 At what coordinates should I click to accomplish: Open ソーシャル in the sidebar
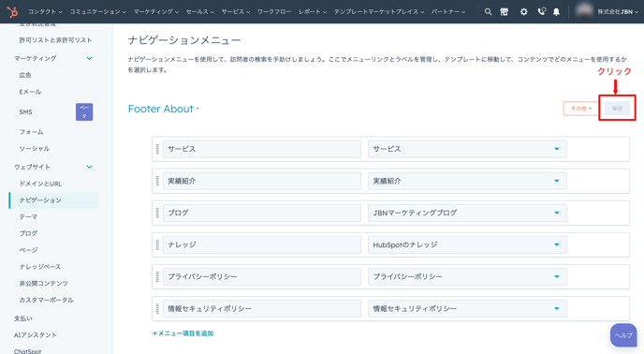click(x=34, y=148)
